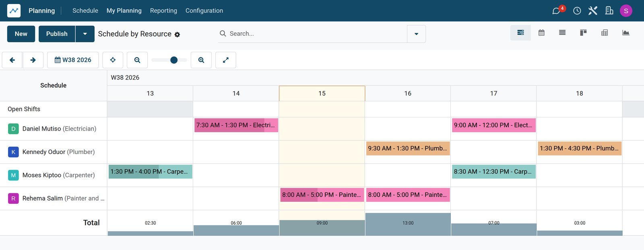Open Moses's 1:30 PM - 4:00 PM shift
The width and height of the screenshot is (644, 250).
151,172
